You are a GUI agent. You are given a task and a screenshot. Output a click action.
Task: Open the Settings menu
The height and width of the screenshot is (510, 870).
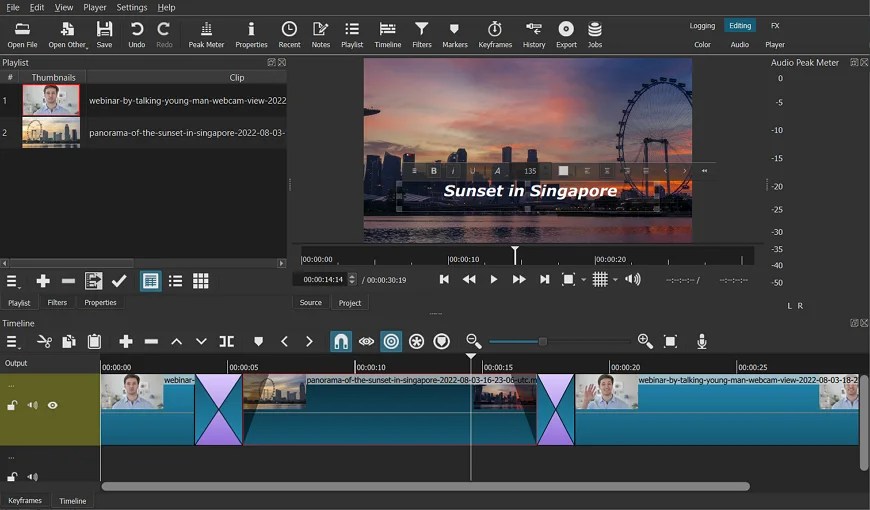point(131,7)
